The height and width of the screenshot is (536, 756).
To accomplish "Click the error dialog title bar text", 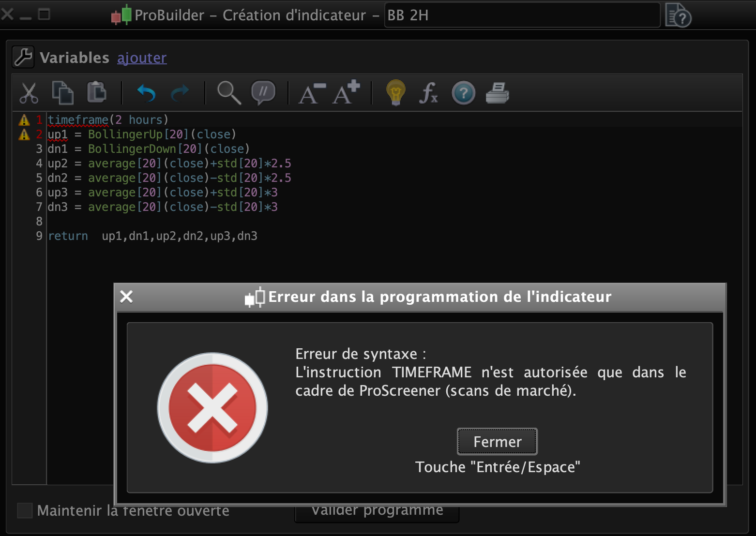I will pyautogui.click(x=440, y=297).
